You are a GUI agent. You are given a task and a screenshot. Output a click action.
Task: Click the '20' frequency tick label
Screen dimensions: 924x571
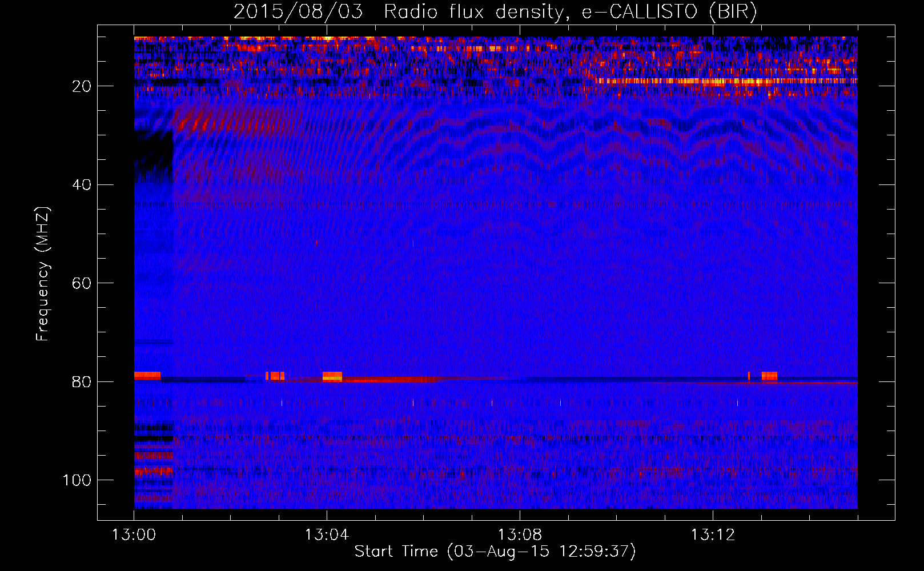82,86
